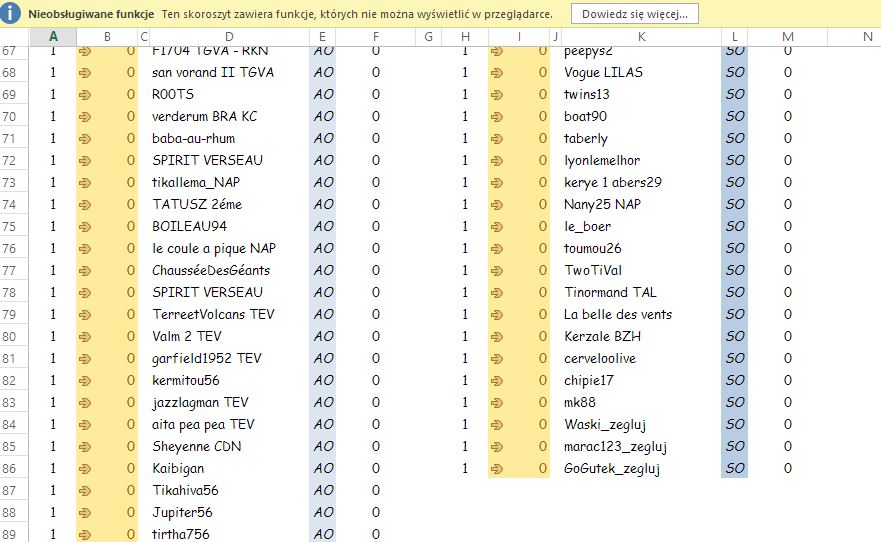Click the cell with La belle des vents

640,315
